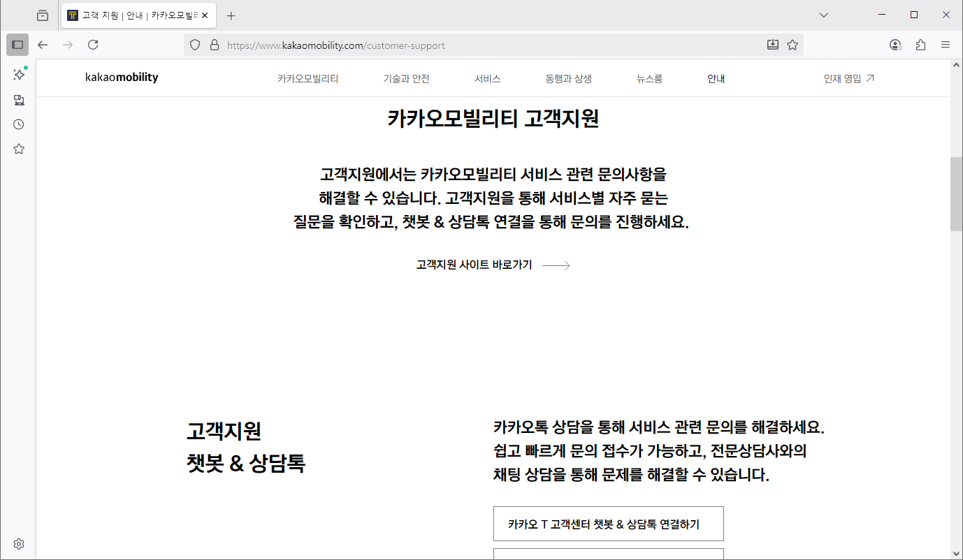The height and width of the screenshot is (560, 963).
Task: Bookmark this page with the star icon
Action: pyautogui.click(x=792, y=44)
